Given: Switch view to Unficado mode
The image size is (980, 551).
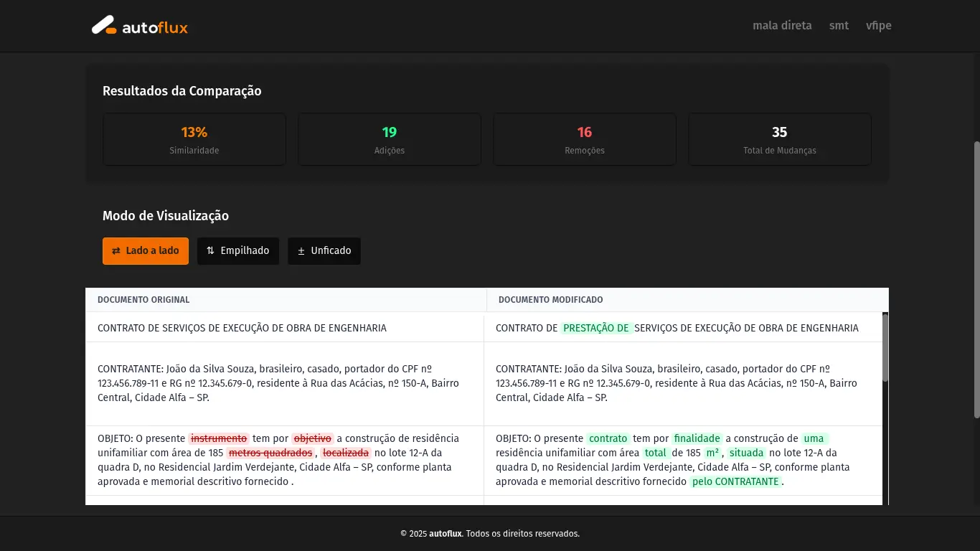Looking at the screenshot, I should pos(324,250).
